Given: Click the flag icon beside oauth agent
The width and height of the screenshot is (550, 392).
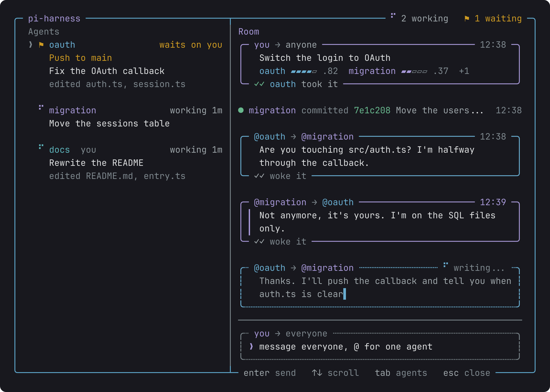Looking at the screenshot, I should [41, 45].
